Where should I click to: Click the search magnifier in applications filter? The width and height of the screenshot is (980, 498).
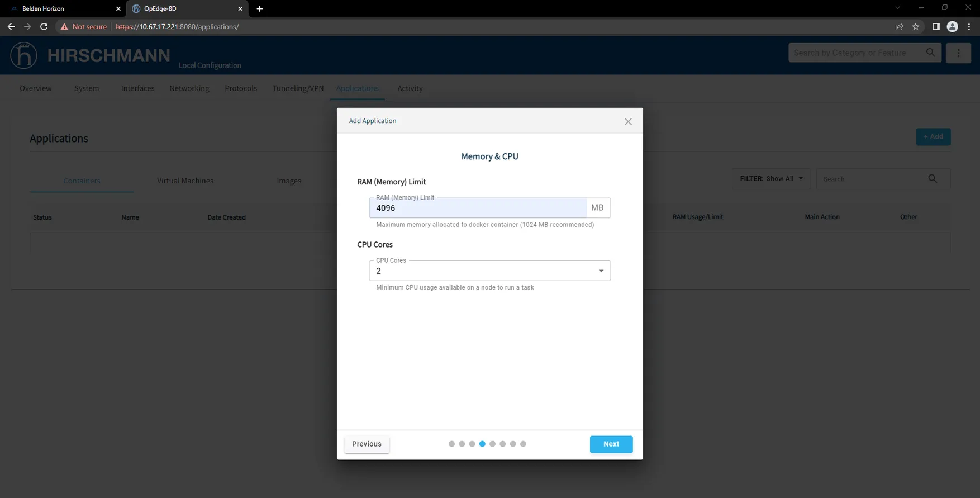click(x=933, y=179)
